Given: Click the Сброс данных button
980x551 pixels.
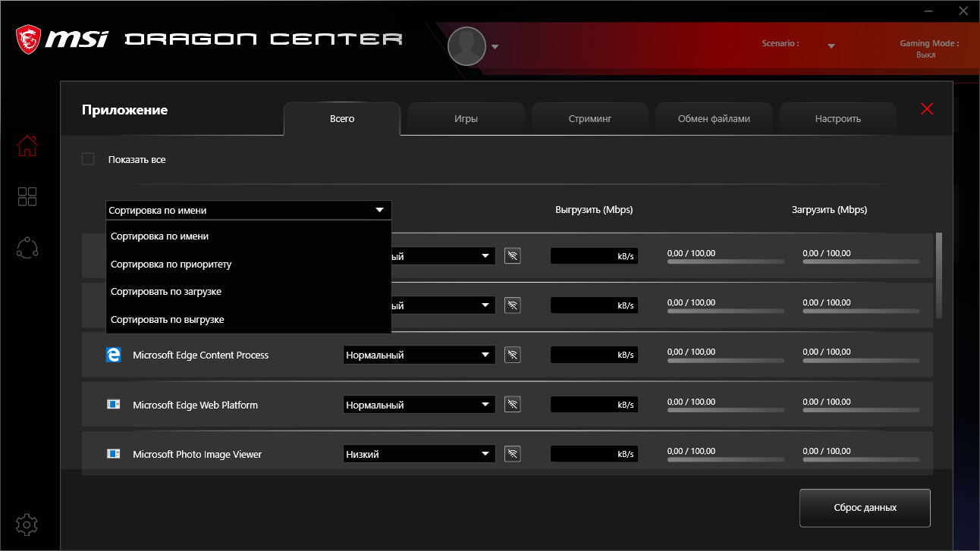Looking at the screenshot, I should click(865, 508).
